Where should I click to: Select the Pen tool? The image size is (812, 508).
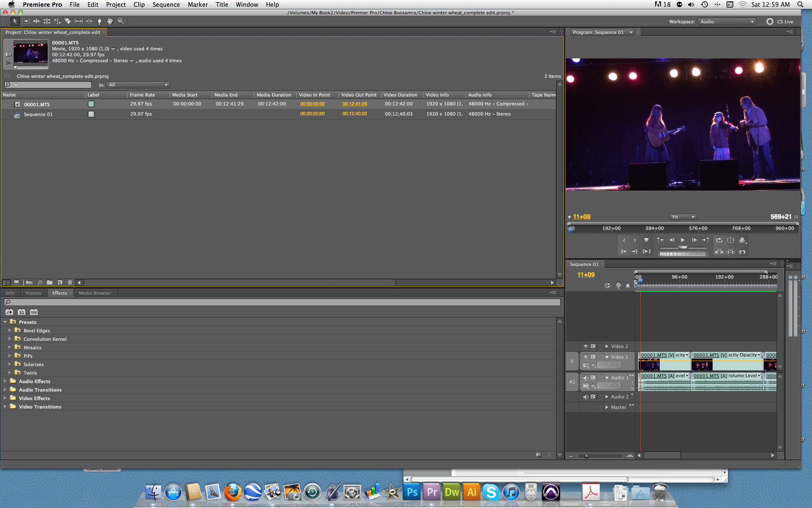(x=100, y=21)
